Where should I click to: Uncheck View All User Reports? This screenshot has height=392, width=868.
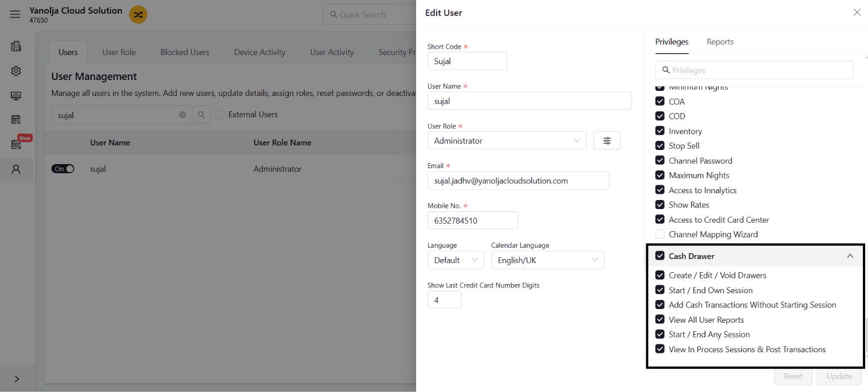pyautogui.click(x=660, y=319)
